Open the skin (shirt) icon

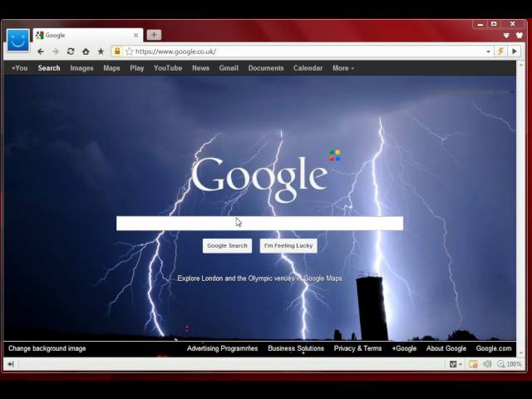pos(520,35)
